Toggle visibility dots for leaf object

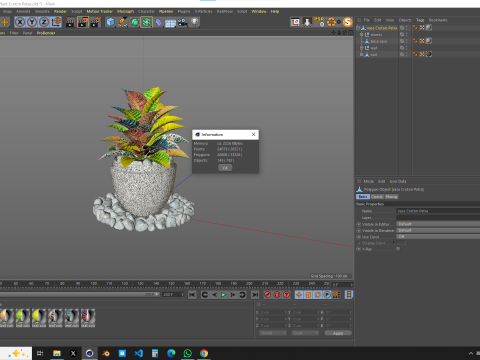406,48
